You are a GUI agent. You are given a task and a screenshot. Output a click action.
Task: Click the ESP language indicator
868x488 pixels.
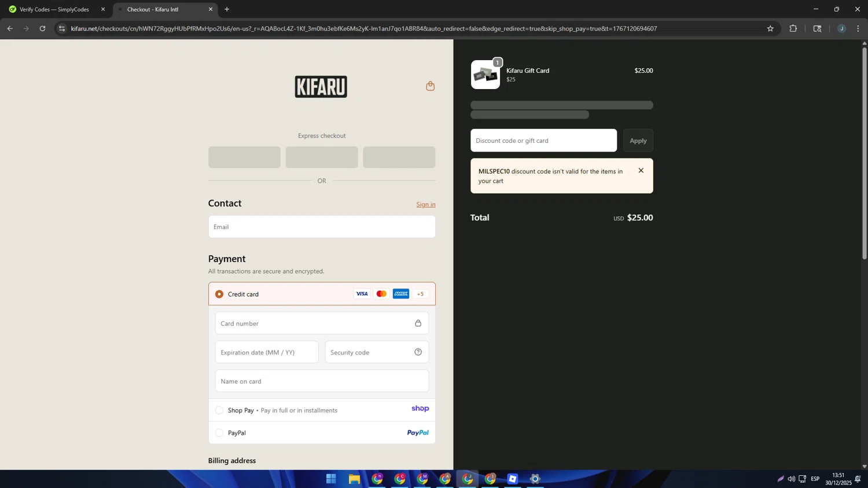coord(815,479)
